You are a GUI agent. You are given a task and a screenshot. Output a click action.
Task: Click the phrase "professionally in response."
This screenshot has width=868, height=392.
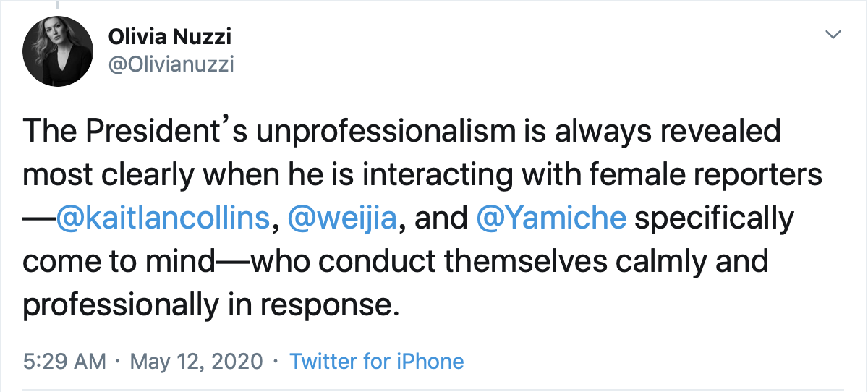tap(210, 305)
